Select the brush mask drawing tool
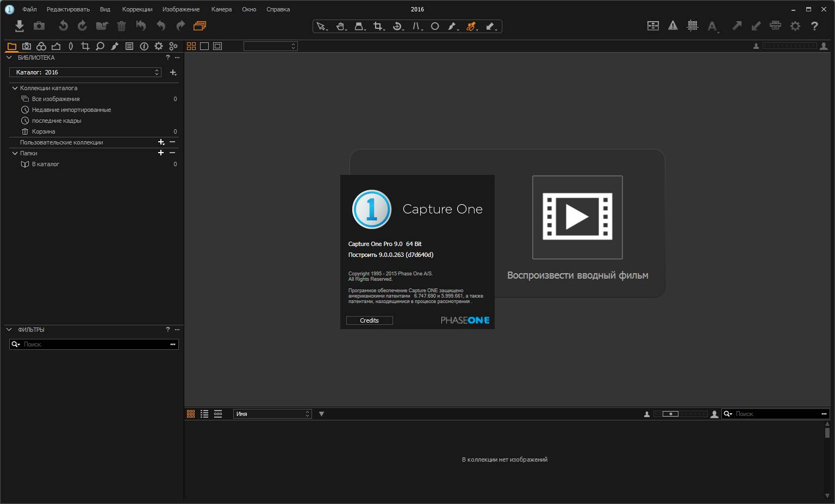 click(x=452, y=26)
